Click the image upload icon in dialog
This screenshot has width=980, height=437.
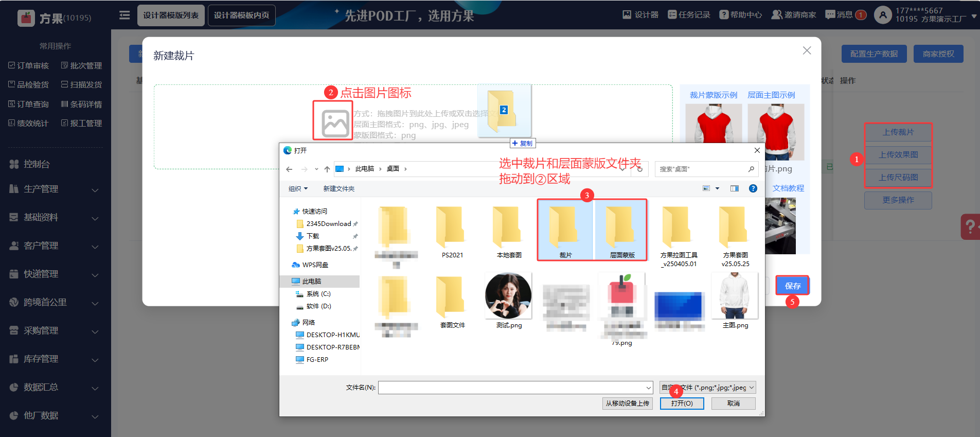(x=335, y=123)
